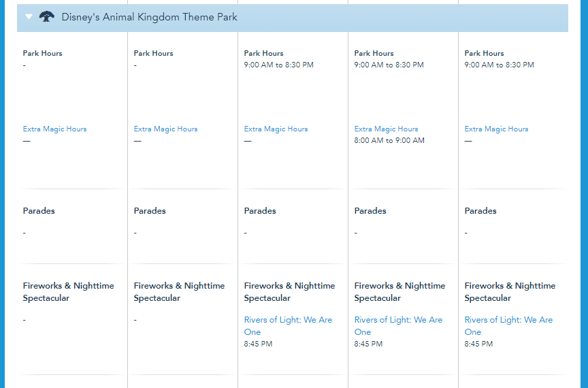This screenshot has height=388, width=588.
Task: Open Extra Magic Hours link above 8:00 AM time
Action: click(386, 129)
